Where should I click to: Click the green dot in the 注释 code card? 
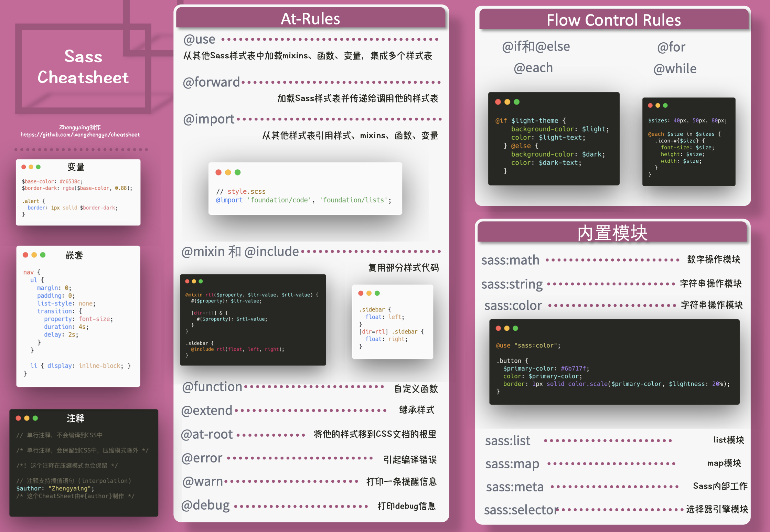coord(35,418)
